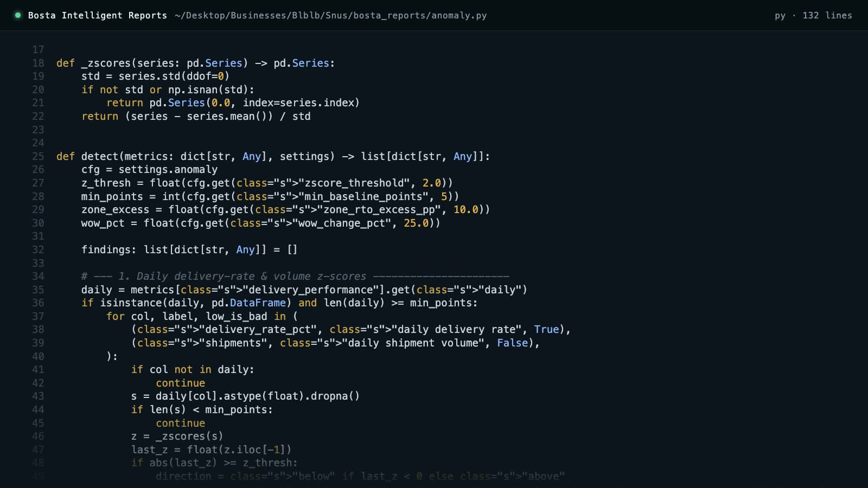Image resolution: width=868 pixels, height=488 pixels.
Task: Click the green status dot in header
Action: (18, 15)
